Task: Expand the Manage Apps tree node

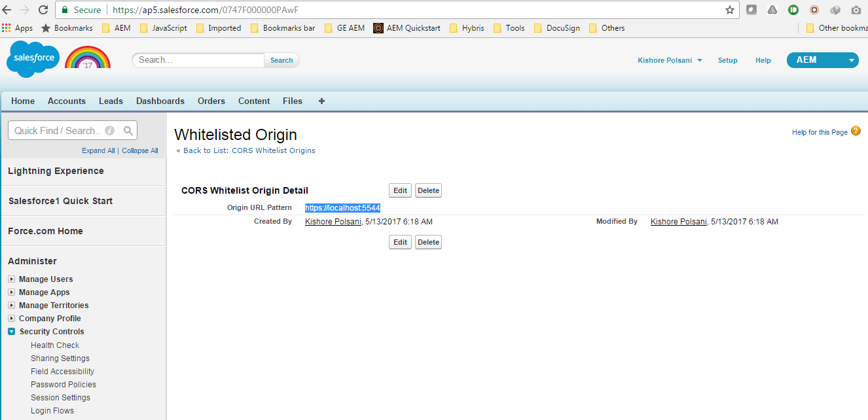Action: point(11,292)
